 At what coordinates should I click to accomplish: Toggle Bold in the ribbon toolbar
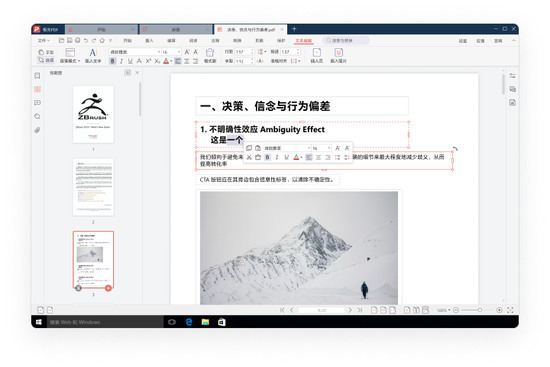pos(113,61)
